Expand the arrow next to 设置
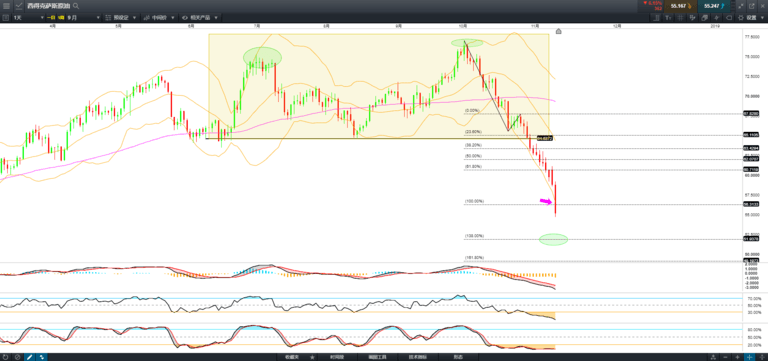 (x=762, y=18)
